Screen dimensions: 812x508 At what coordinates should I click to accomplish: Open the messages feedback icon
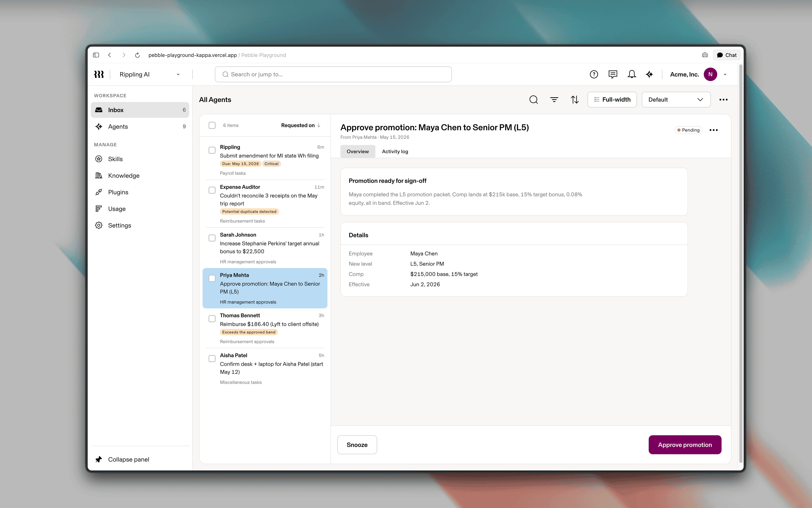click(x=613, y=74)
